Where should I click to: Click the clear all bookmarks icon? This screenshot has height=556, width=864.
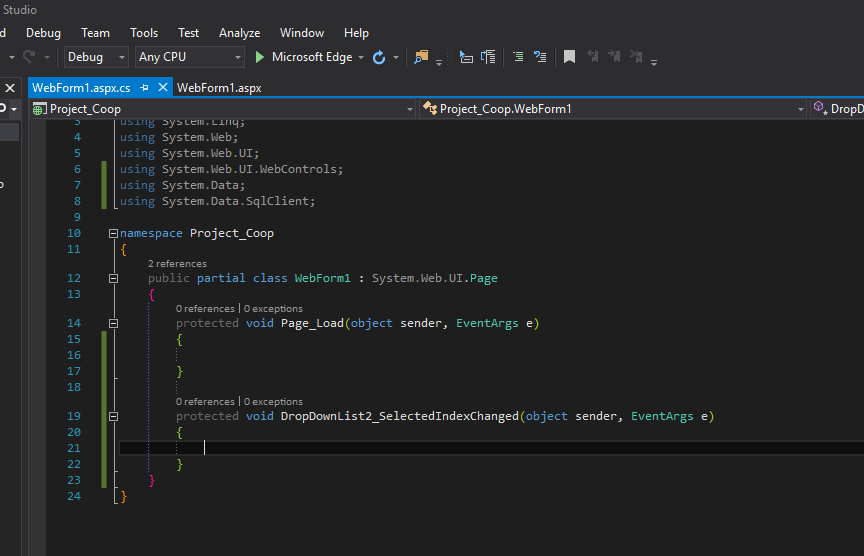636,56
